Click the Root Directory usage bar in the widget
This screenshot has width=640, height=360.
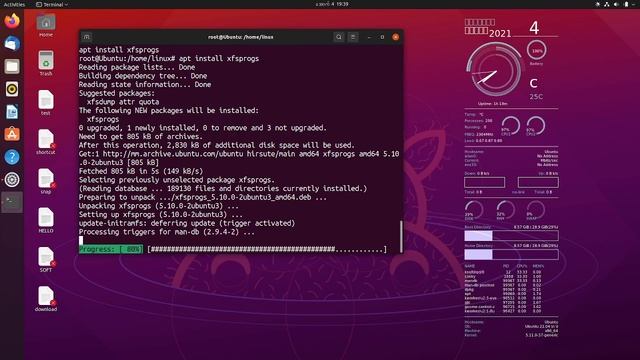511,236
